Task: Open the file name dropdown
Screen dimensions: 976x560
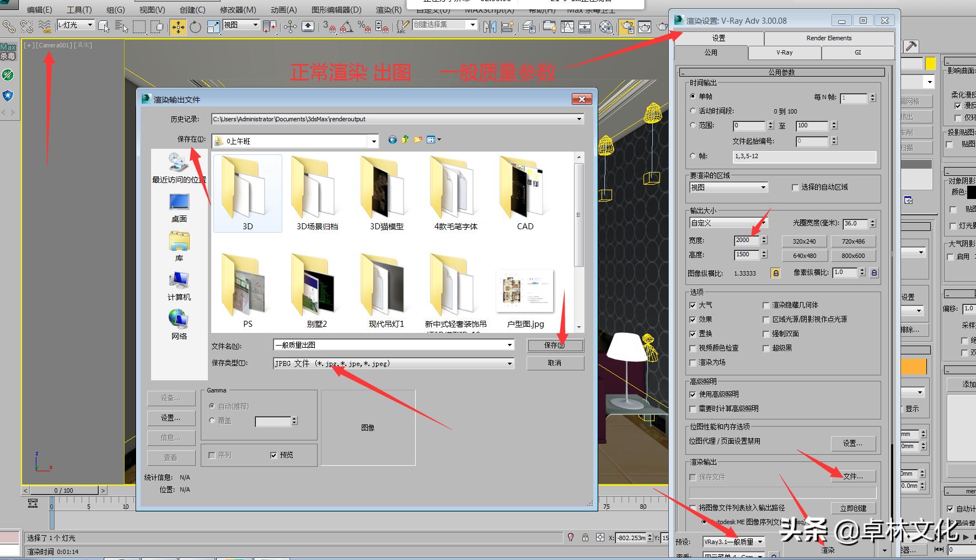Action: click(x=510, y=345)
